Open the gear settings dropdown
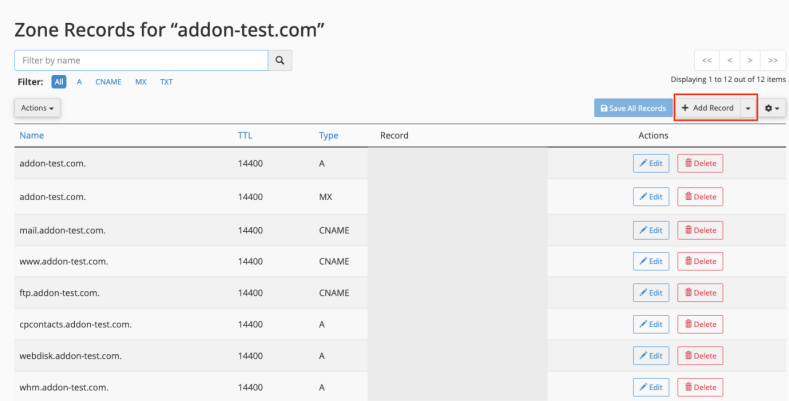 772,108
